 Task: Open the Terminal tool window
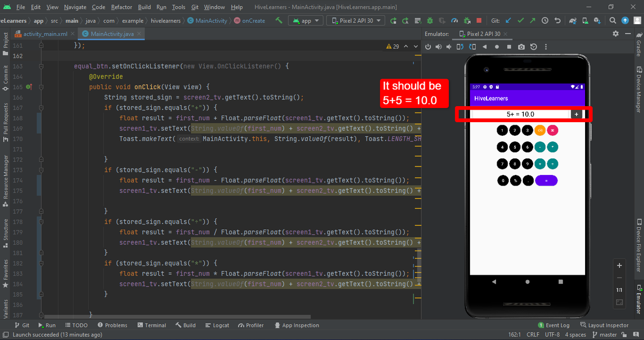151,325
